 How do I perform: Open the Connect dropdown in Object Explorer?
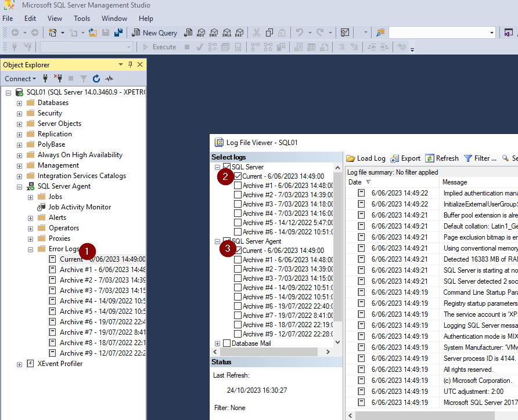coord(20,79)
